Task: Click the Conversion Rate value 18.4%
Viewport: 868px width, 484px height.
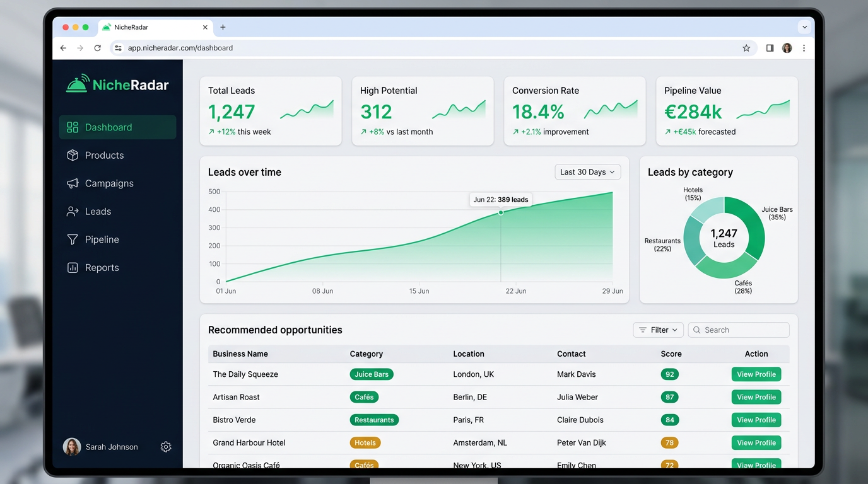Action: coord(538,112)
